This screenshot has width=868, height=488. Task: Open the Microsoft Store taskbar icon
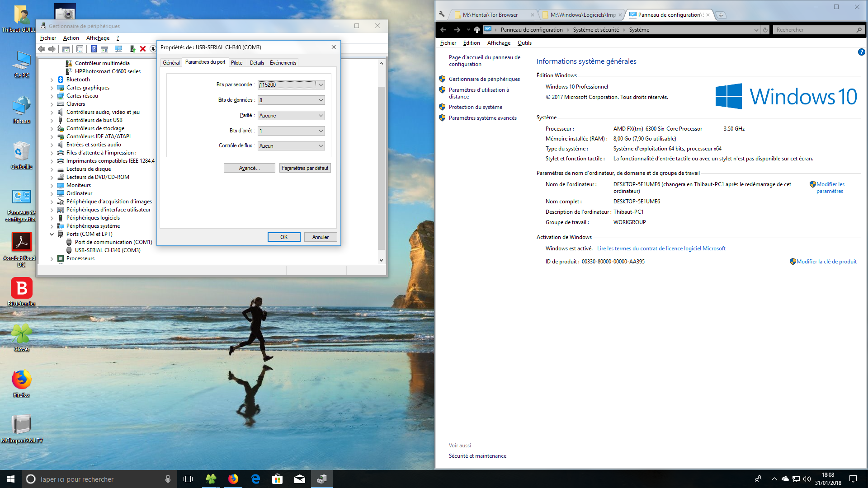pyautogui.click(x=277, y=479)
